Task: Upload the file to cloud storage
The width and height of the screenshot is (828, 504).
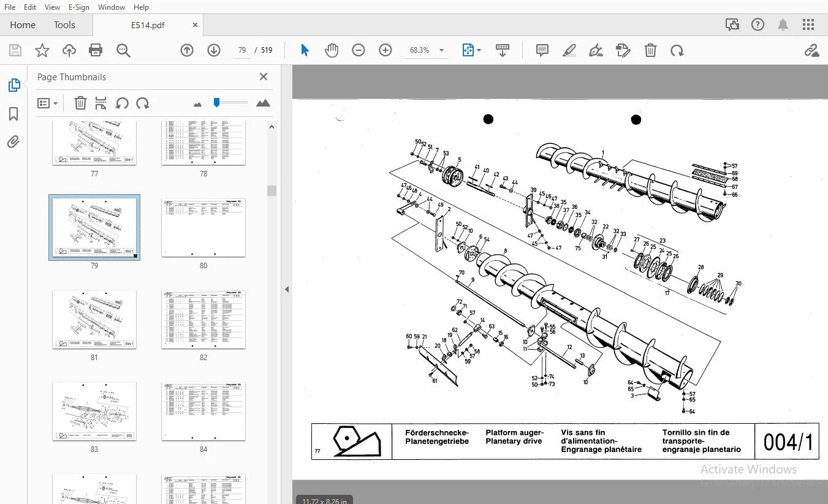Action: pyautogui.click(x=69, y=50)
